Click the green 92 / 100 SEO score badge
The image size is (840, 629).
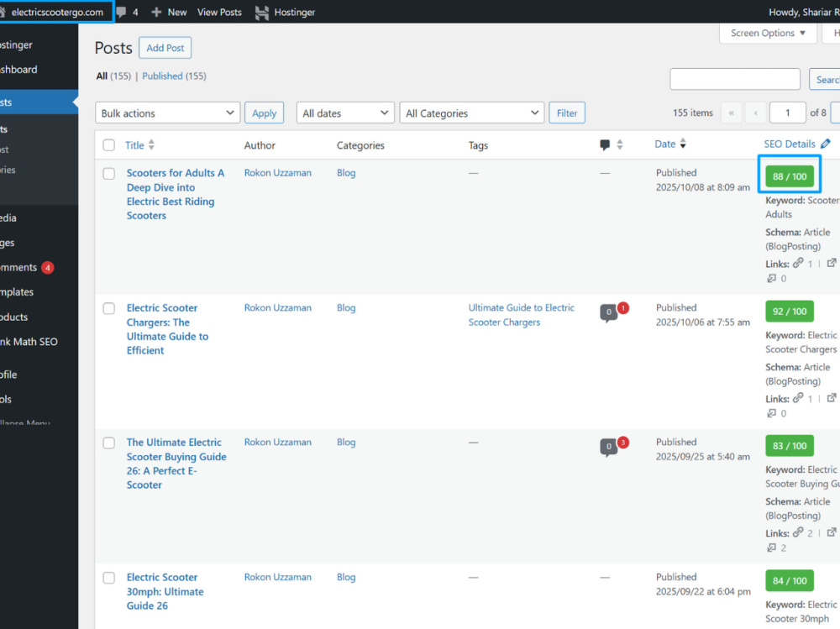tap(790, 312)
